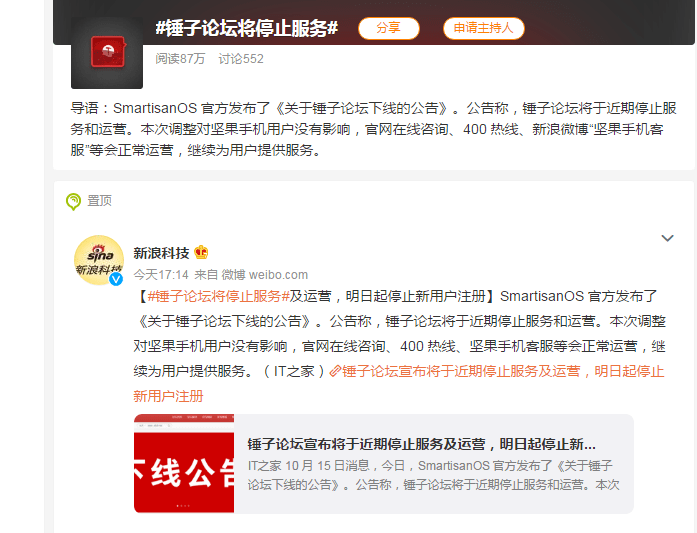The height and width of the screenshot is (533, 697).
Task: Click the 申请主持人 button
Action: pyautogui.click(x=484, y=28)
